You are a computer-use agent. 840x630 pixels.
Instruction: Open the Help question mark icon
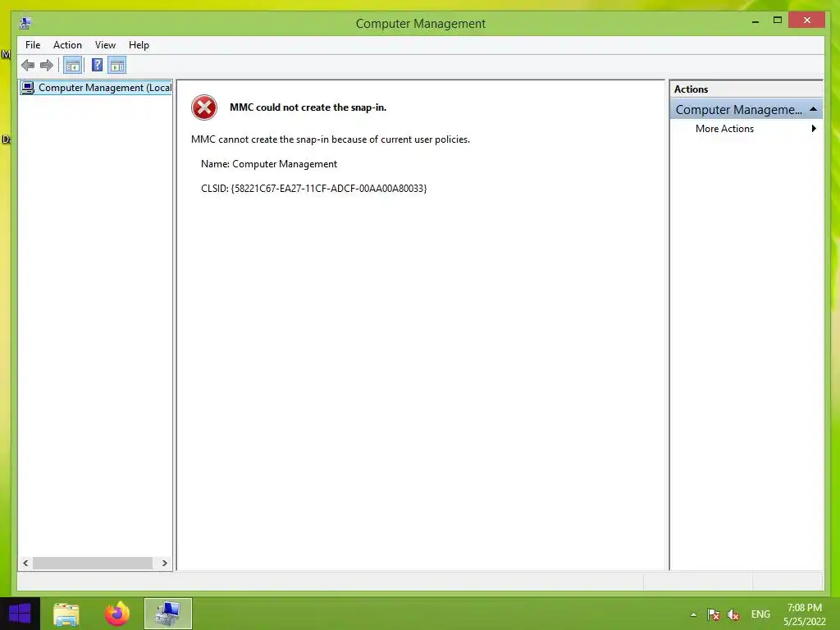pos(97,66)
